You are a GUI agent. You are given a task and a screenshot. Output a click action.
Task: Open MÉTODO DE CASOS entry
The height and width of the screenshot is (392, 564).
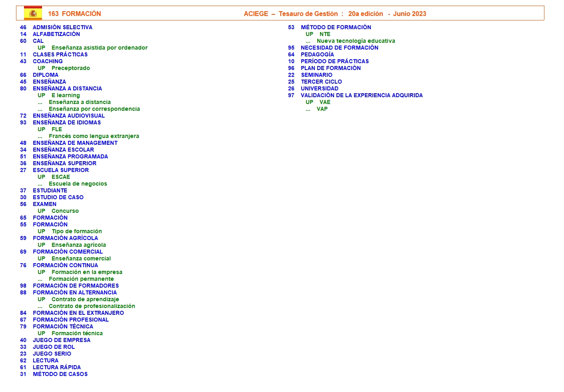pos(60,374)
